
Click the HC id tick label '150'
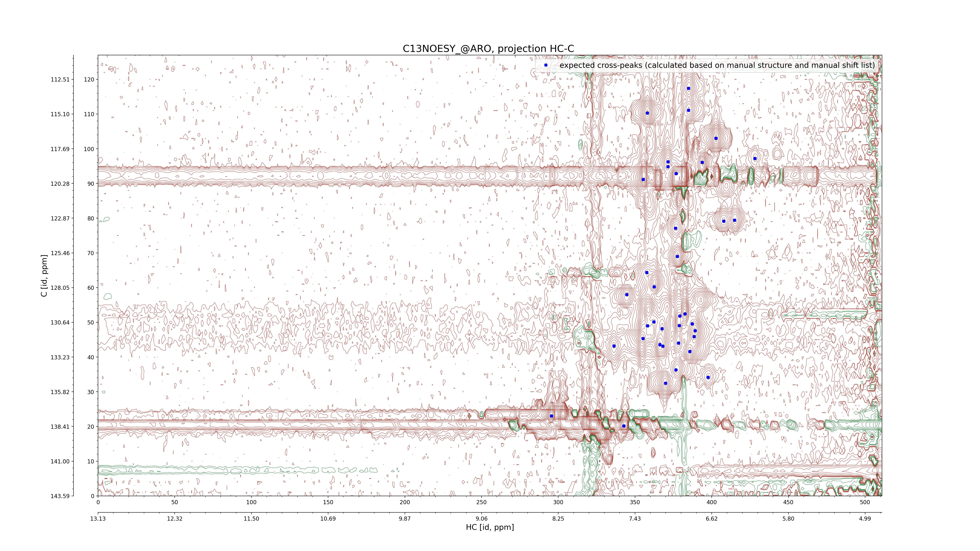328,502
